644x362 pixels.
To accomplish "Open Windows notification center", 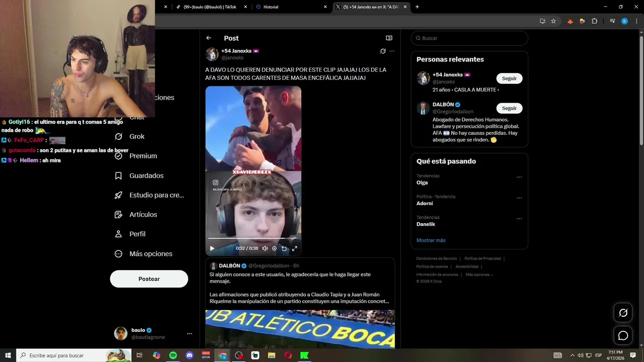I will [633, 355].
